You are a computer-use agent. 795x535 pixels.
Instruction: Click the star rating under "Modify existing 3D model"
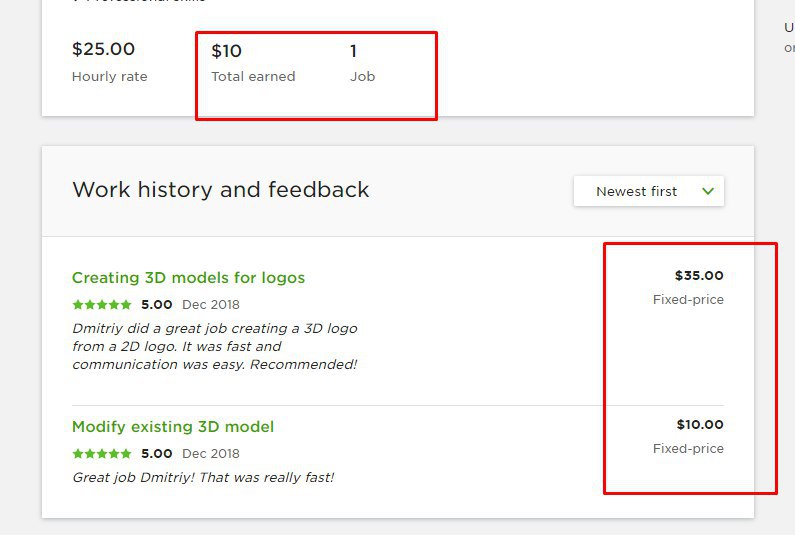click(x=102, y=453)
